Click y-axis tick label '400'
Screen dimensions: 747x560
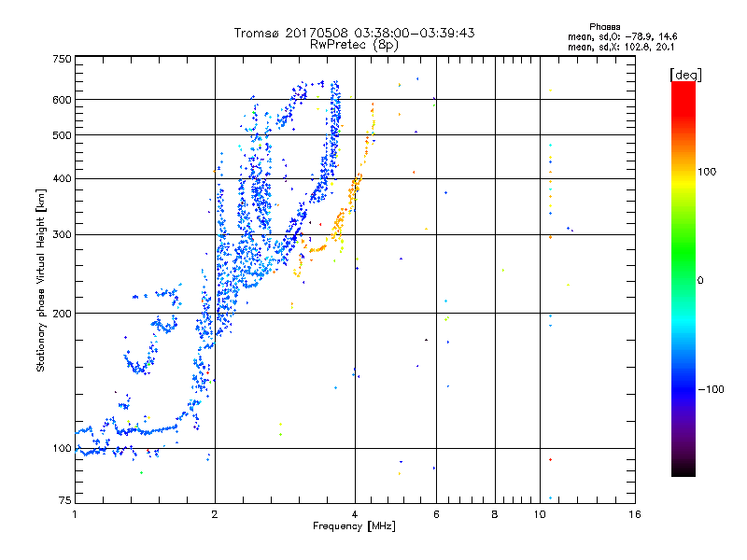coord(62,179)
